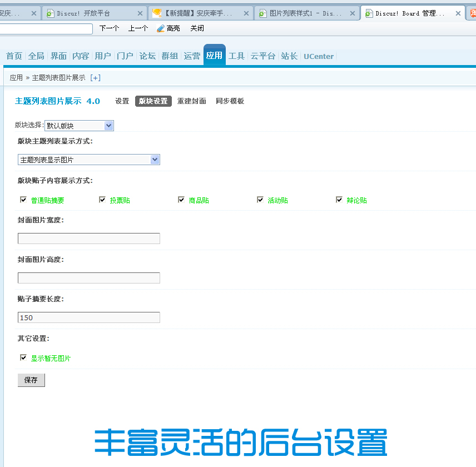Image resolution: width=476 pixels, height=467 pixels.
Task: Focus the 封面图片高度 input field
Action: click(89, 278)
